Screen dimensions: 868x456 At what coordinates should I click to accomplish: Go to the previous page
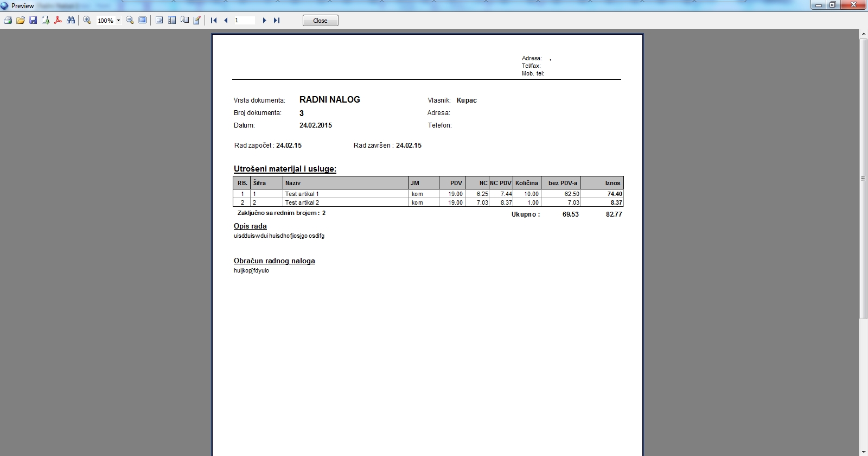point(226,20)
